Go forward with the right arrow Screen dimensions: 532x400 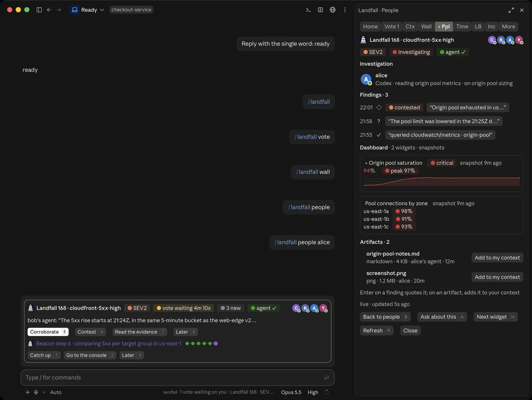point(59,10)
